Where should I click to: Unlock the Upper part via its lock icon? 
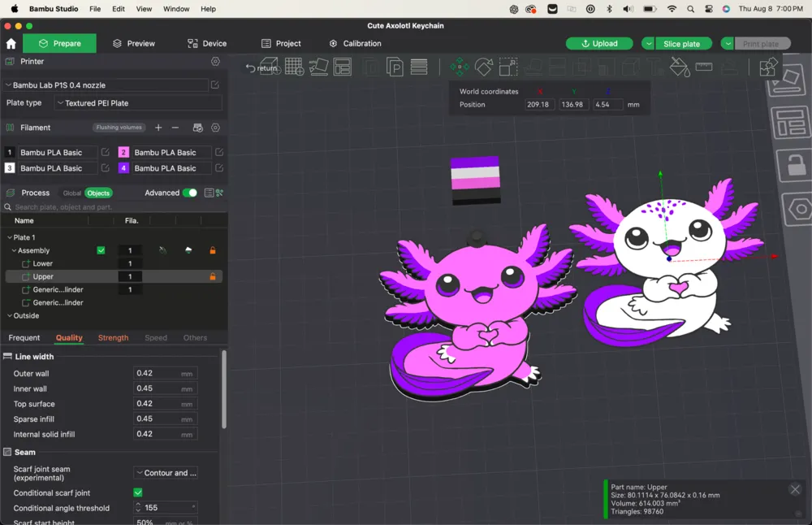click(212, 276)
